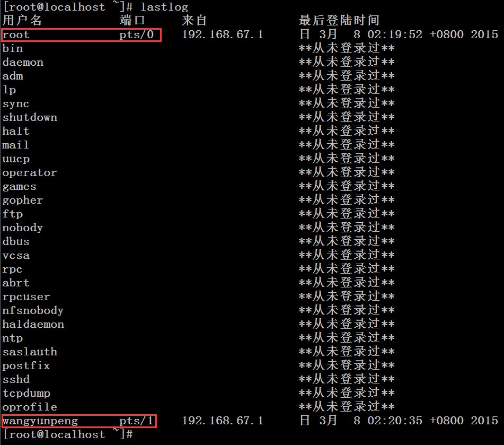Screen dimensions: 504x445
Task: Click the bin username line
Action: coord(13,48)
